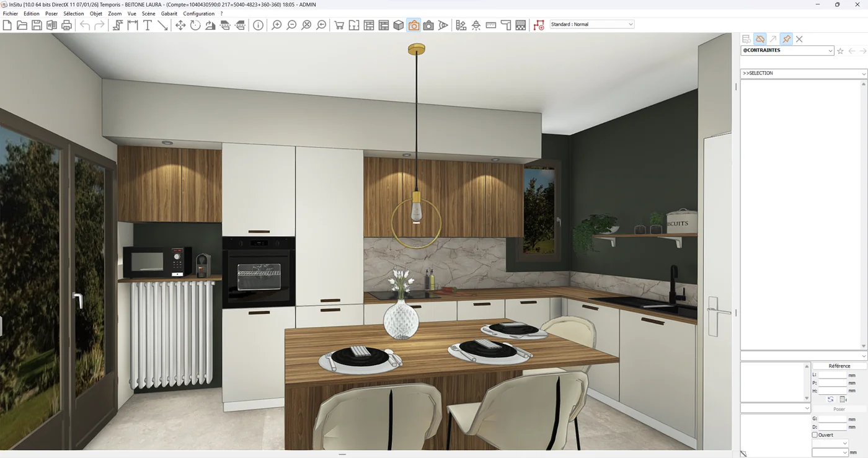Activate the circular Rotate tool

(195, 25)
